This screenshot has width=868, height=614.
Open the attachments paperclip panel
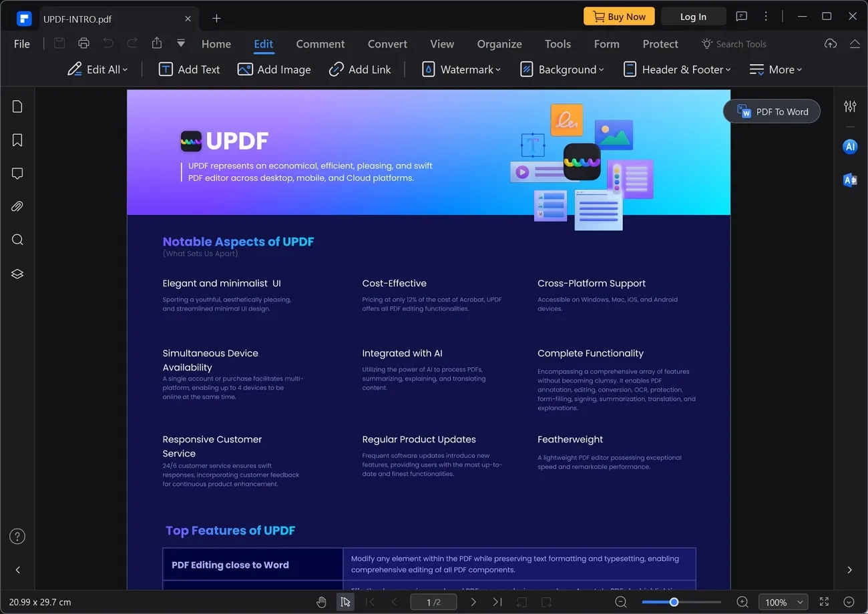click(x=17, y=207)
